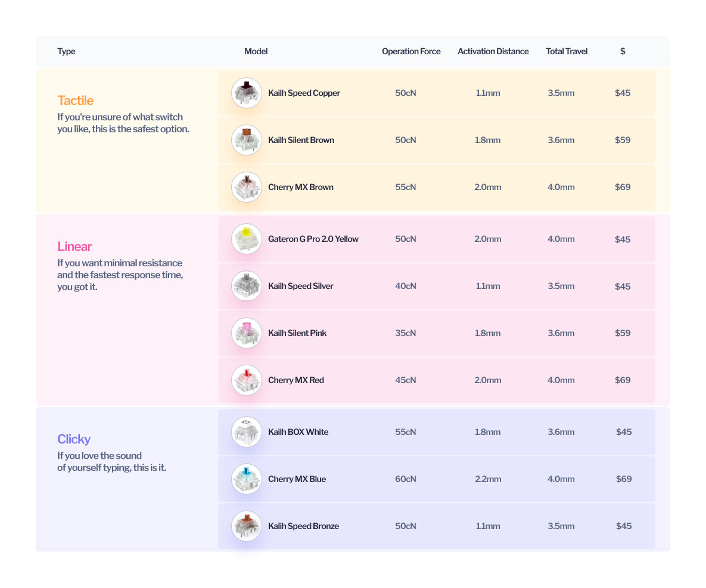Image resolution: width=706 pixels, height=588 pixels.
Task: Open the Linear category heading
Action: tap(74, 246)
